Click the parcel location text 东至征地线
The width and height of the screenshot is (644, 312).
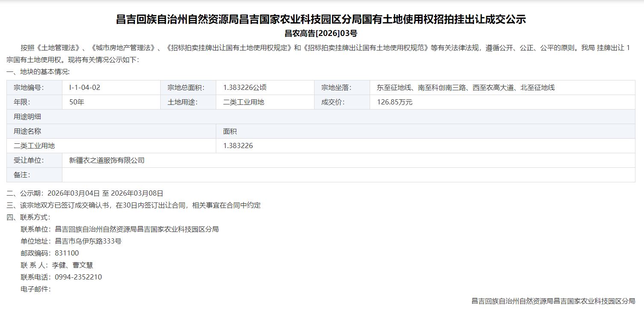(465, 88)
